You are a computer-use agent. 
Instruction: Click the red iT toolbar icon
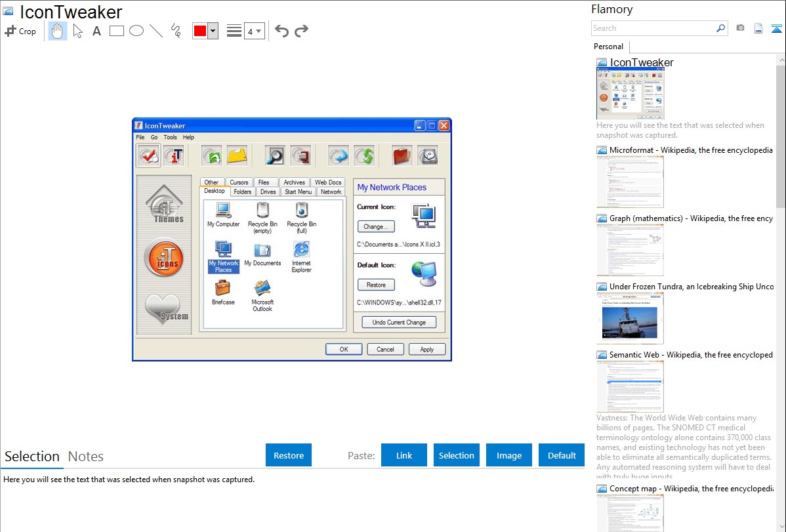point(175,156)
